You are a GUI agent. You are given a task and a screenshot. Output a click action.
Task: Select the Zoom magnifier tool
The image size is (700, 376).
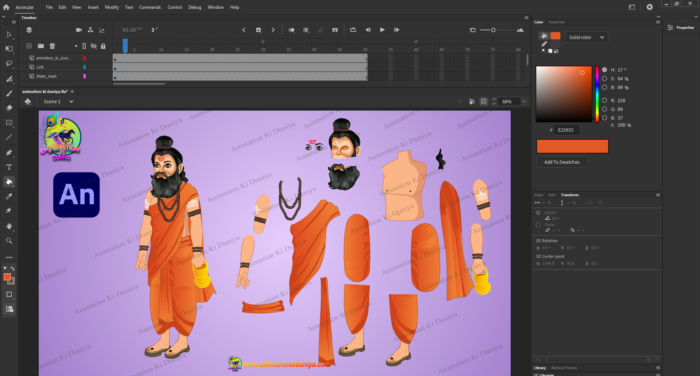9,241
